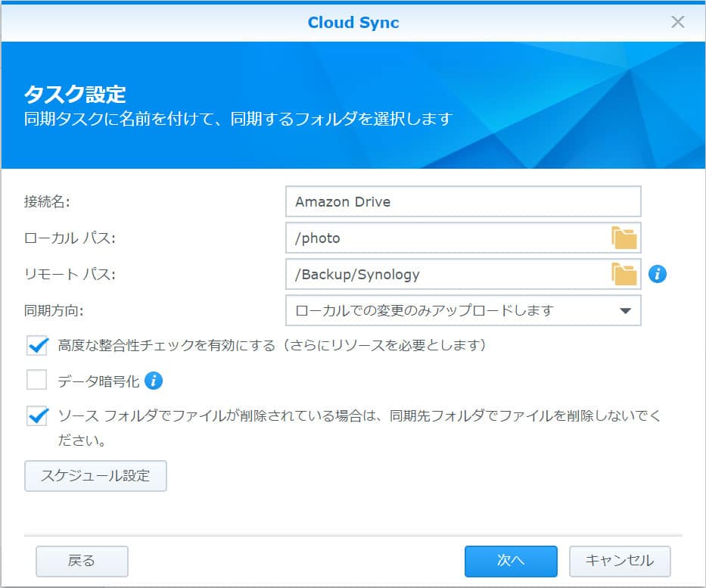The width and height of the screenshot is (706, 588).
Task: Open folder browser for local path
Action: 624,238
